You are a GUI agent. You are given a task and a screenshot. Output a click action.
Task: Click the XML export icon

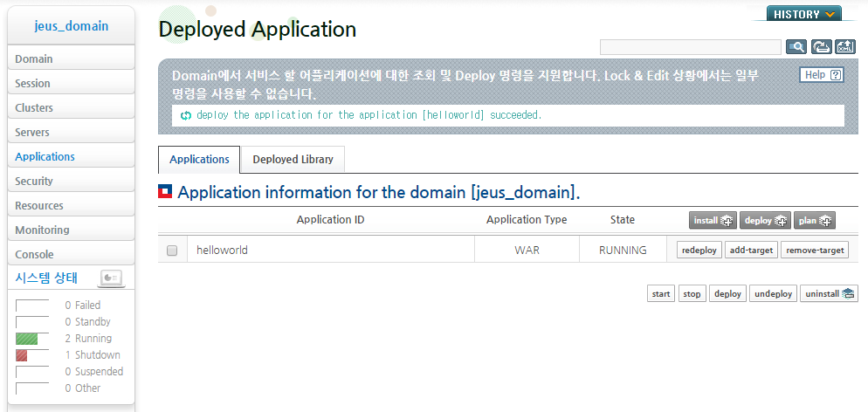(x=845, y=47)
